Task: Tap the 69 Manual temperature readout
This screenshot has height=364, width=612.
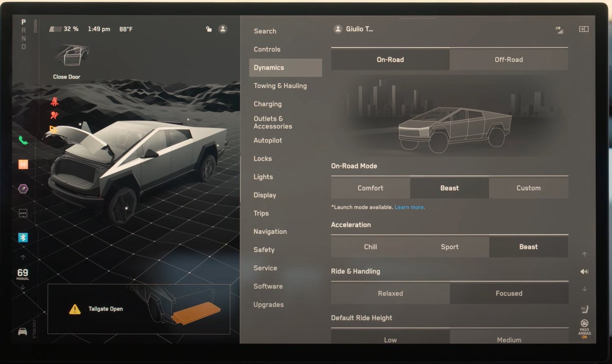Action: (x=23, y=274)
